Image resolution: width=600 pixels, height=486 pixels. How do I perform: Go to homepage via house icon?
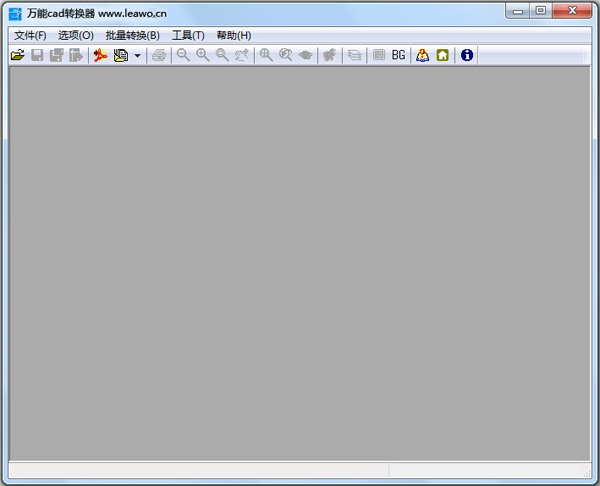[x=443, y=55]
